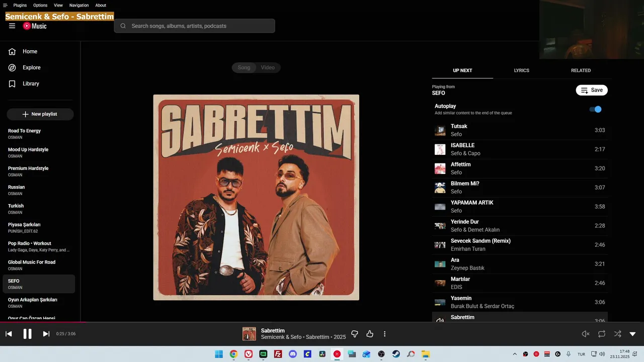Open the RELATED tab

tap(581, 70)
